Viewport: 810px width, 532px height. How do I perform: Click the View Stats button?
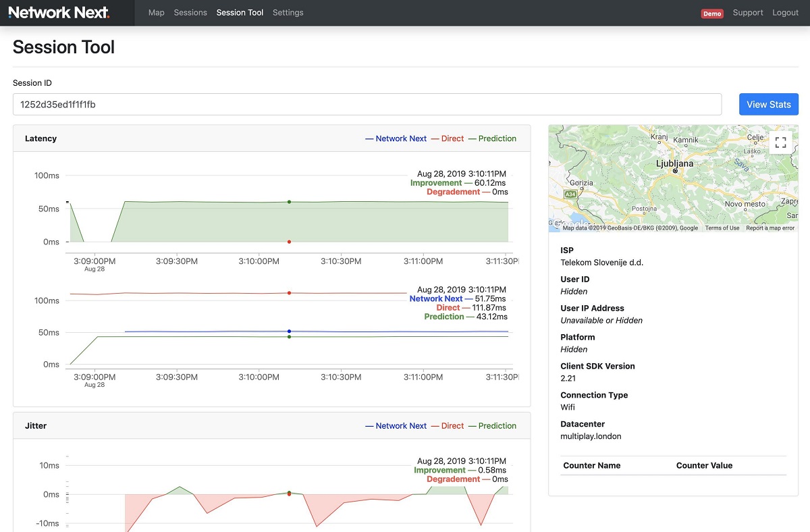coord(769,105)
